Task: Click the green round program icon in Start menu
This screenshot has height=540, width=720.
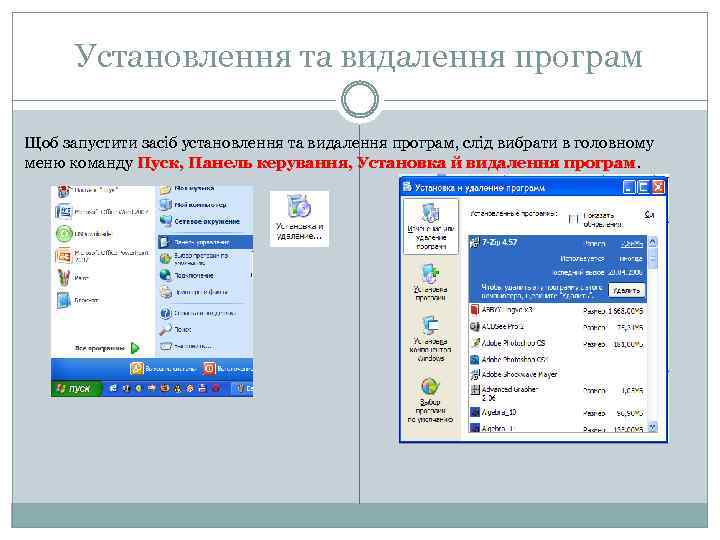Action: pyautogui.click(x=64, y=234)
